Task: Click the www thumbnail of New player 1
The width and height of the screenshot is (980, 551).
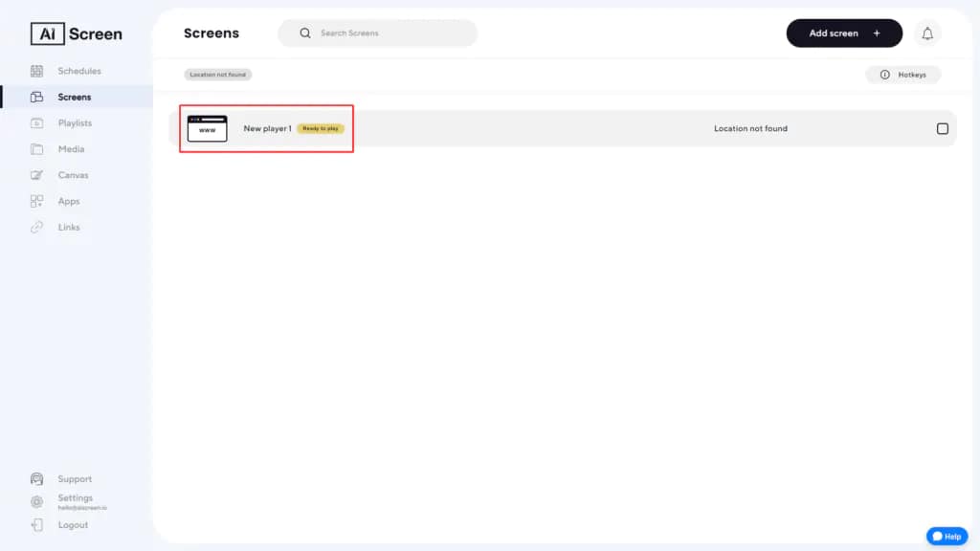Action: point(207,128)
